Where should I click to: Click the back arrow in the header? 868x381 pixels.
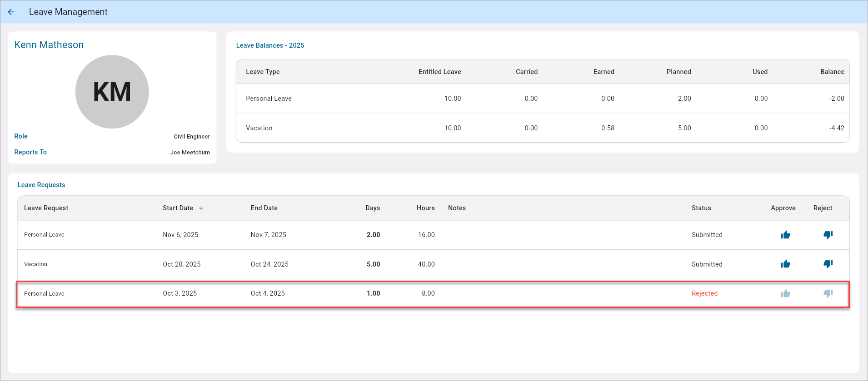11,12
